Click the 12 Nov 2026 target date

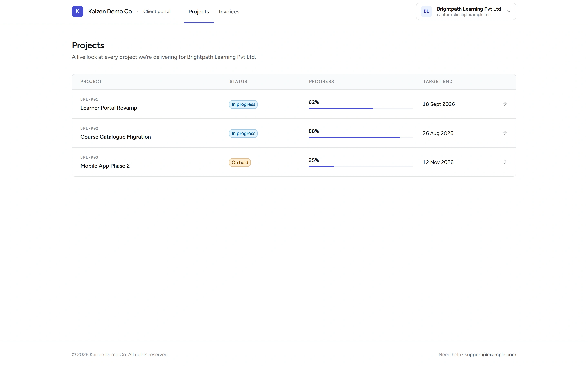pyautogui.click(x=438, y=162)
